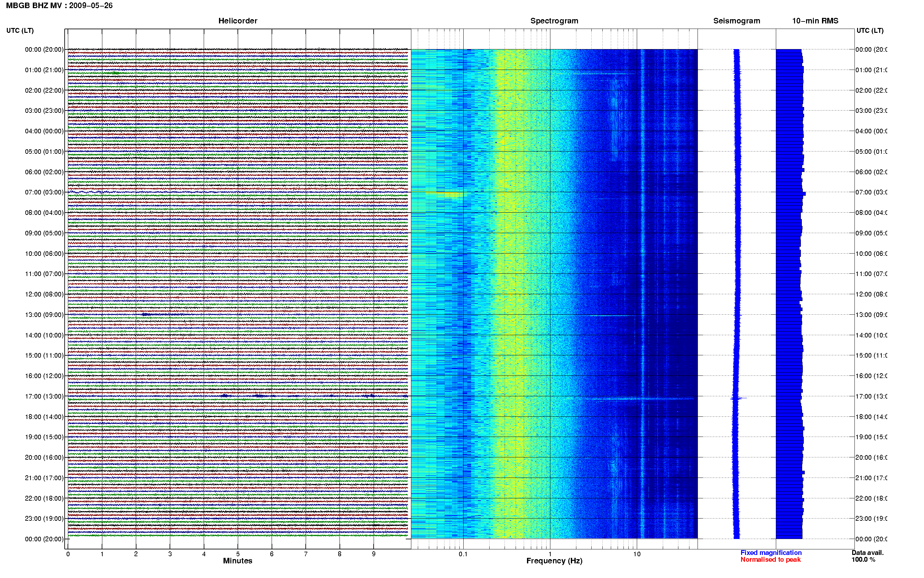Viewport: 924px width, 578px height.
Task: Click left time label 08:00 (04:00)
Action: [44, 213]
